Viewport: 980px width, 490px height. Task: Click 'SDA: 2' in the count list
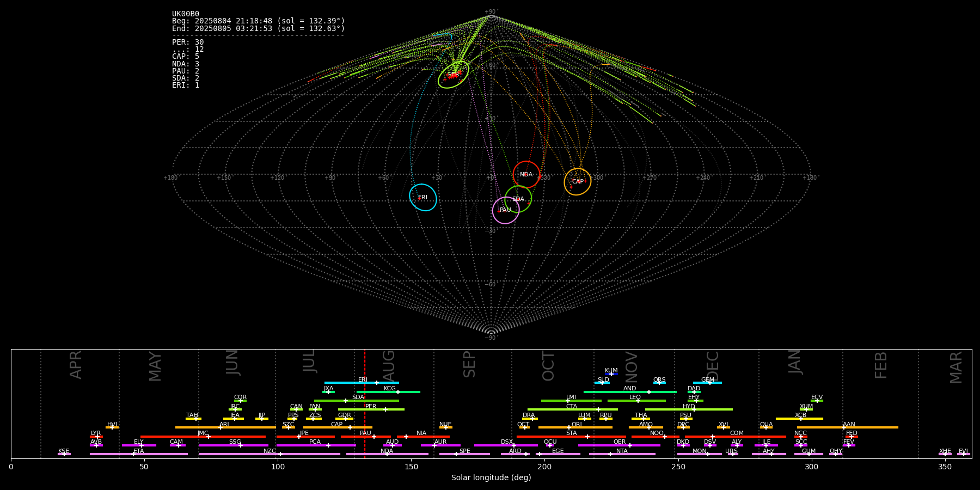tap(186, 78)
